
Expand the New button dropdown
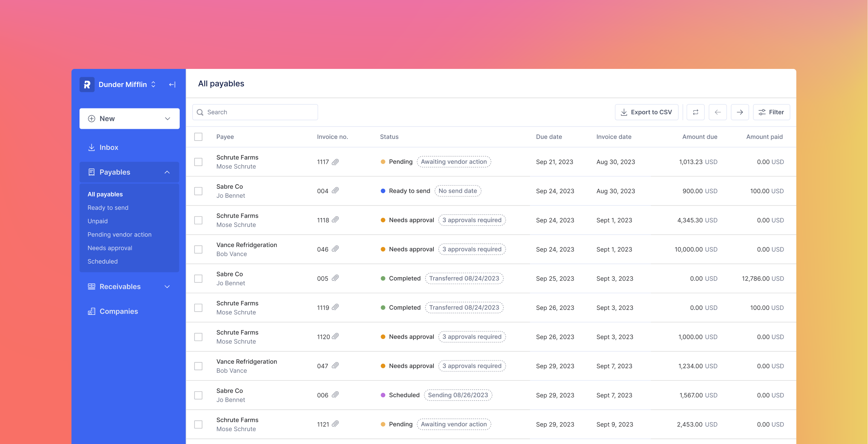coord(167,118)
